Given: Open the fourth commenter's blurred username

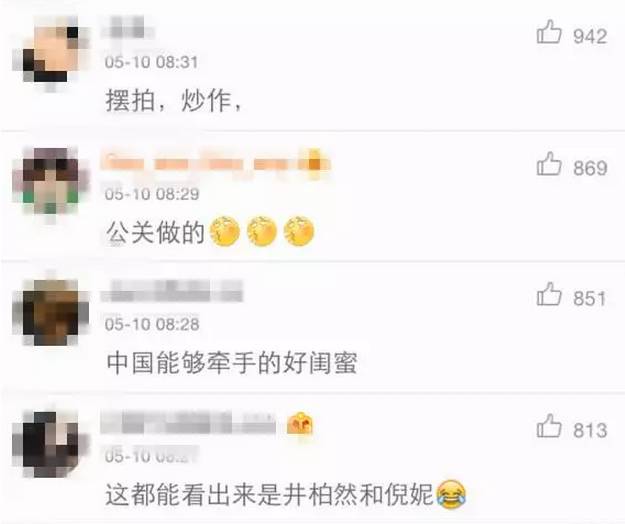Looking at the screenshot, I should pos(188,424).
